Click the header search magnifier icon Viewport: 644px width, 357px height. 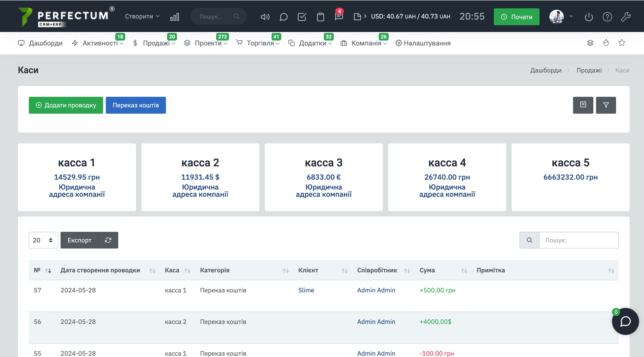point(236,16)
